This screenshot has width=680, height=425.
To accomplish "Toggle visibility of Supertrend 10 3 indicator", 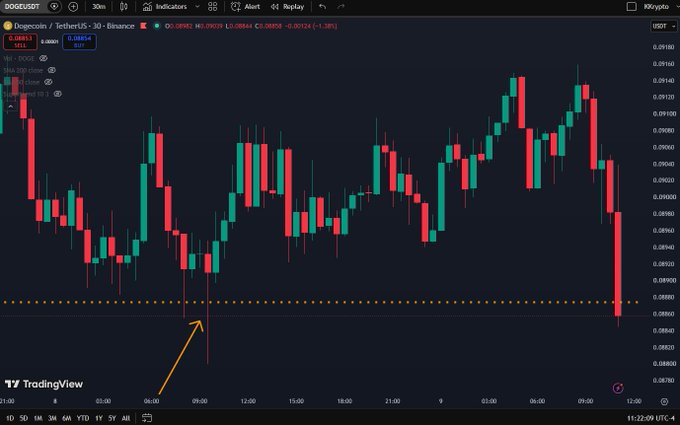I will point(57,94).
